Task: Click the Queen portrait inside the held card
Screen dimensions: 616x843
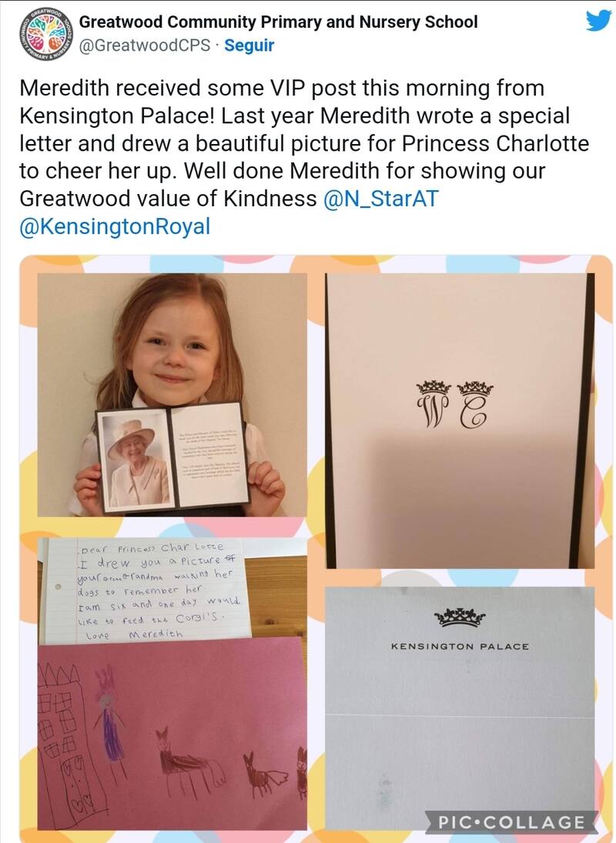Action: (136, 460)
